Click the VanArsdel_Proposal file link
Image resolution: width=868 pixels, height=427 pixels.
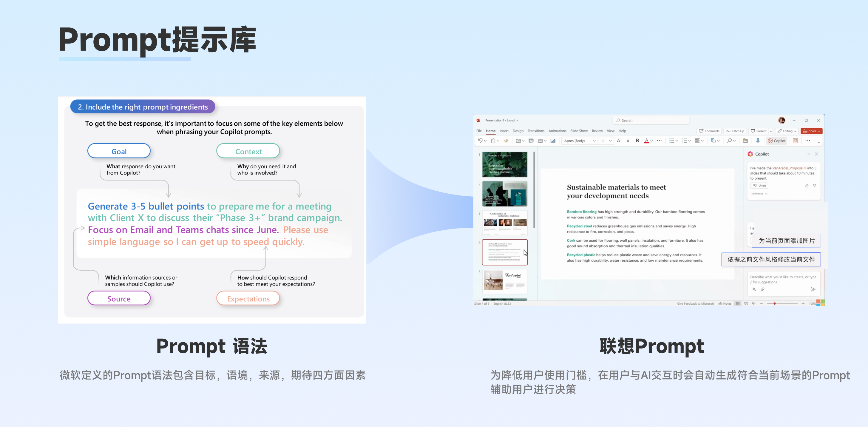click(x=787, y=168)
